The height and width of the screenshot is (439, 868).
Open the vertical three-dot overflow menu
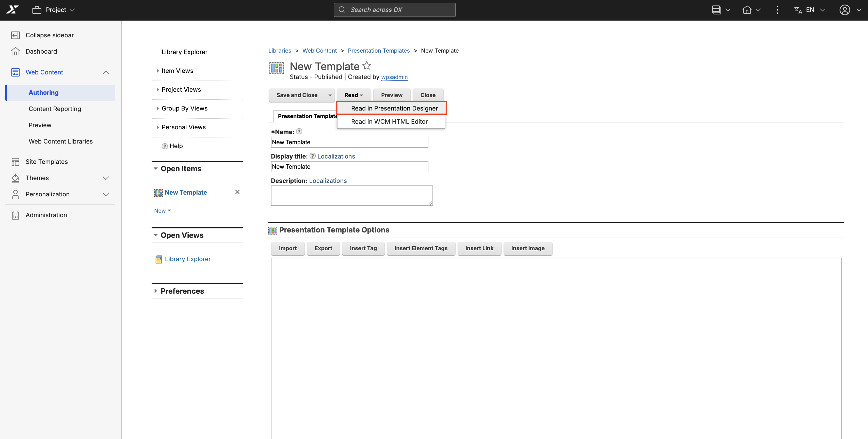click(x=777, y=10)
